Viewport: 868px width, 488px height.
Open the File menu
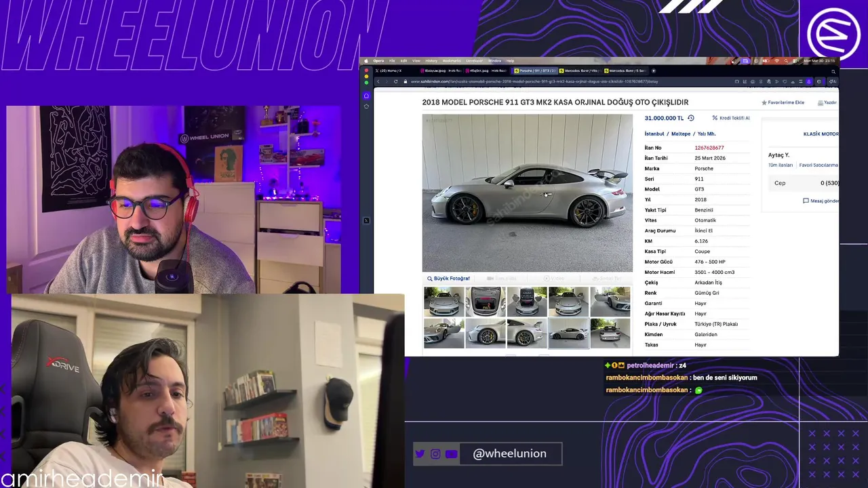click(392, 61)
